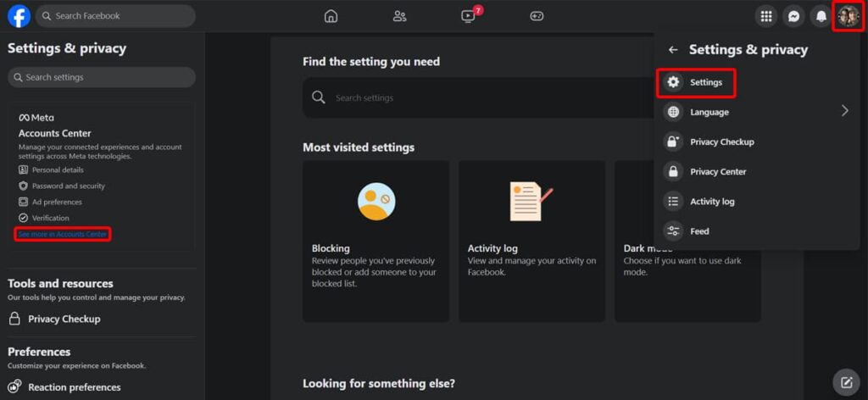The height and width of the screenshot is (400, 868).
Task: Open the Messenger icon
Action: click(793, 16)
